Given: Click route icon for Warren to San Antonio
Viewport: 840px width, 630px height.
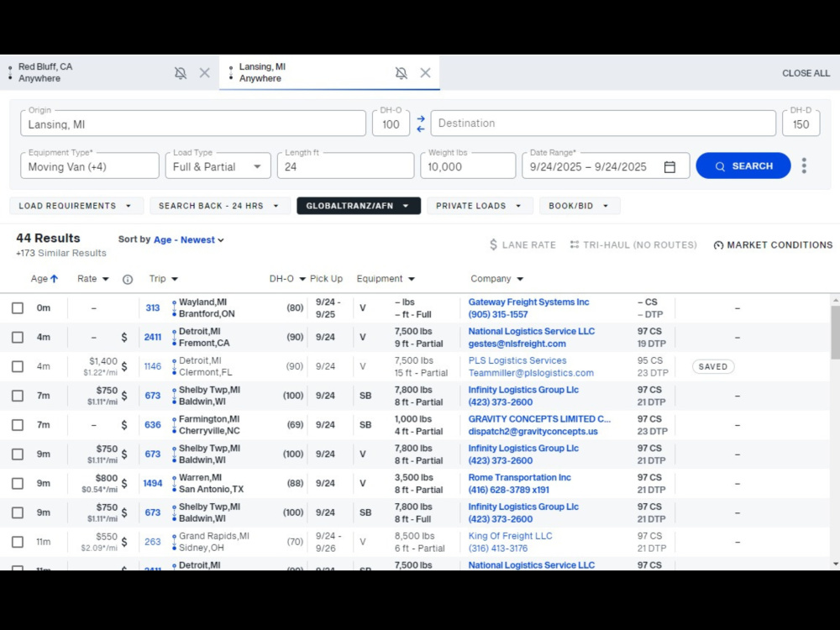Looking at the screenshot, I should click(174, 483).
